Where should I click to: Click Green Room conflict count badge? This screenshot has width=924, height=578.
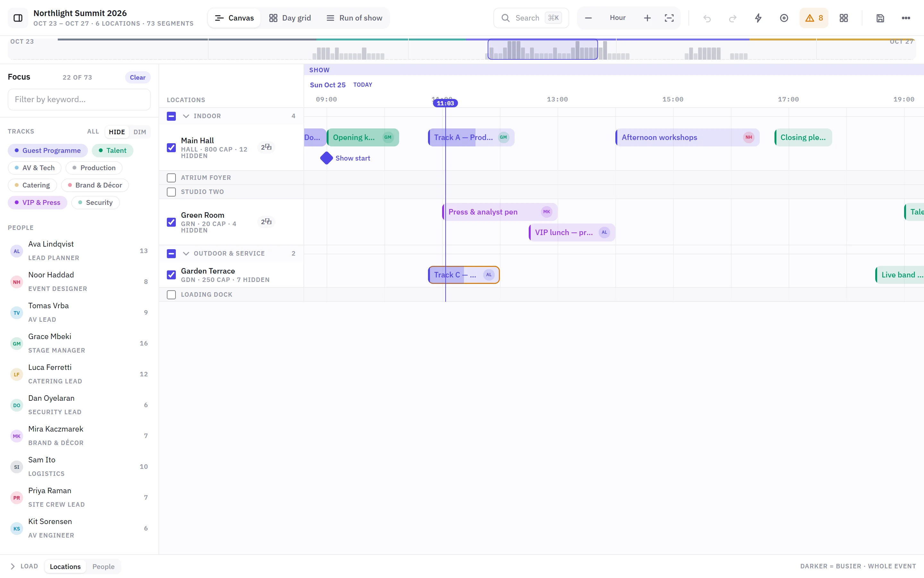pos(266,222)
